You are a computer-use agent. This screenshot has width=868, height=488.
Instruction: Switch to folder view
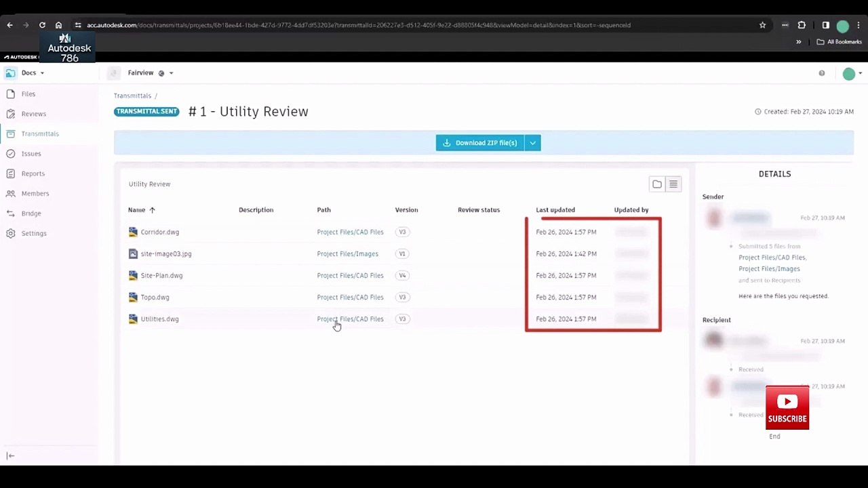[657, 184]
